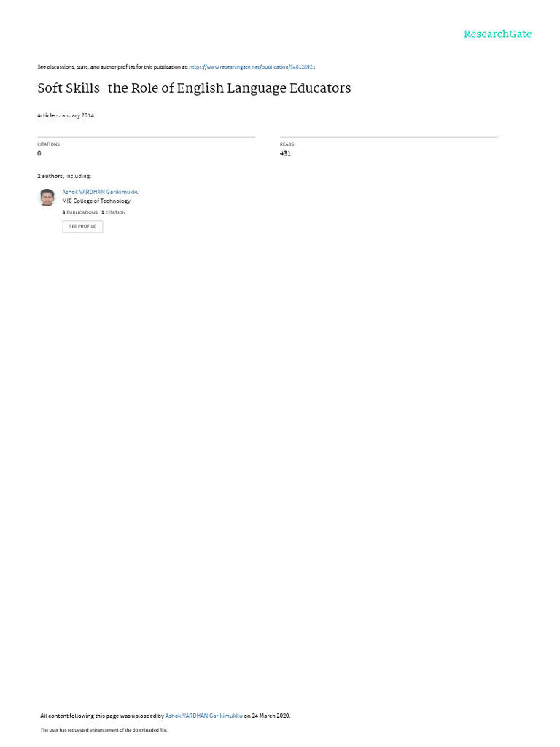Click the citations count value 0
Viewport: 560px width, 747px height.
coord(39,153)
